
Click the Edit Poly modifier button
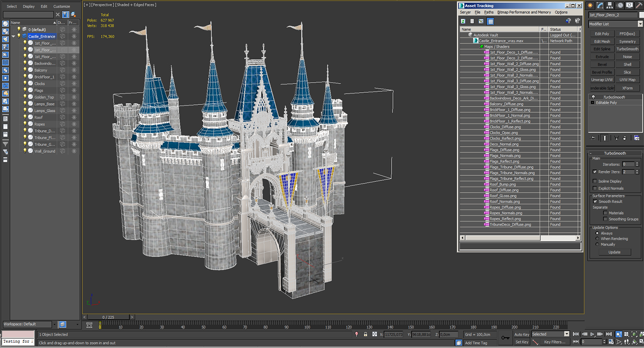tap(602, 33)
